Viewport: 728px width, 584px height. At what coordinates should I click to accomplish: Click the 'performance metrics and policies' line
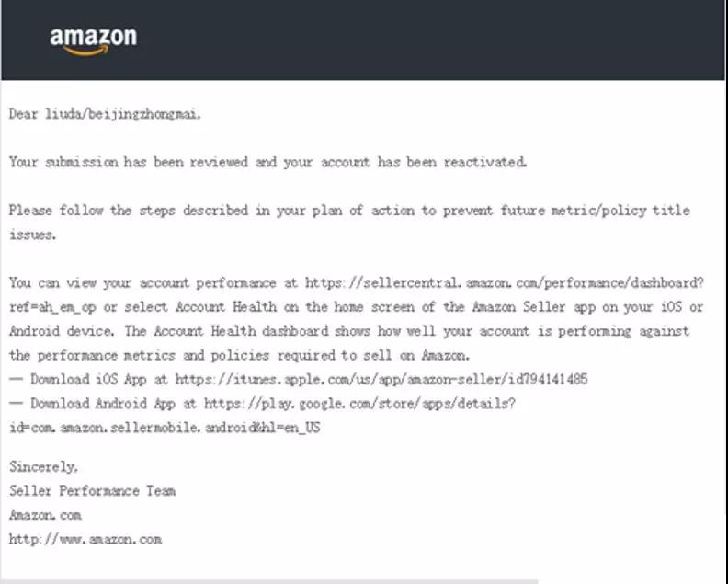(x=239, y=355)
